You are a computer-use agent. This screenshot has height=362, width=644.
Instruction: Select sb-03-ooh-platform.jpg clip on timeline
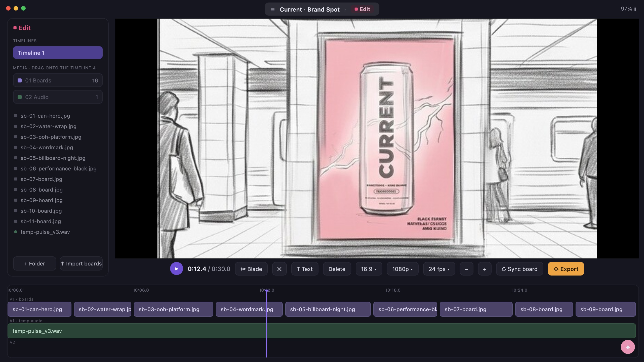point(174,309)
